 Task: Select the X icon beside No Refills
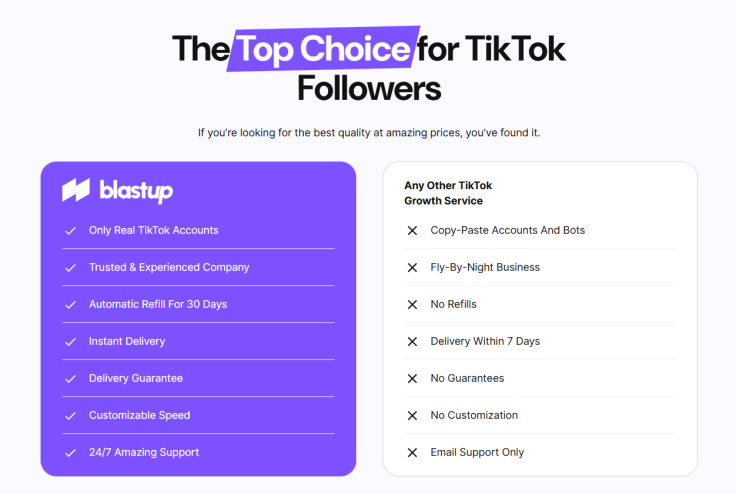coord(412,305)
